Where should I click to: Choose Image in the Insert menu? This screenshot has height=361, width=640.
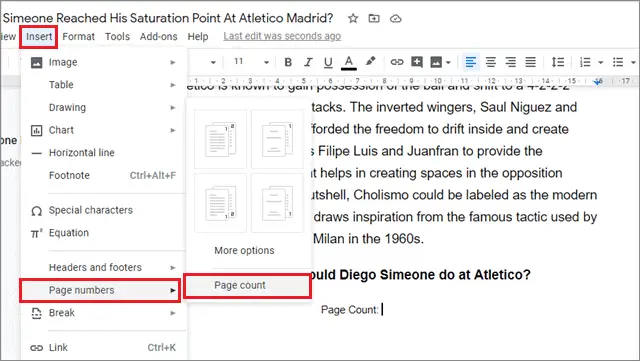click(x=104, y=62)
